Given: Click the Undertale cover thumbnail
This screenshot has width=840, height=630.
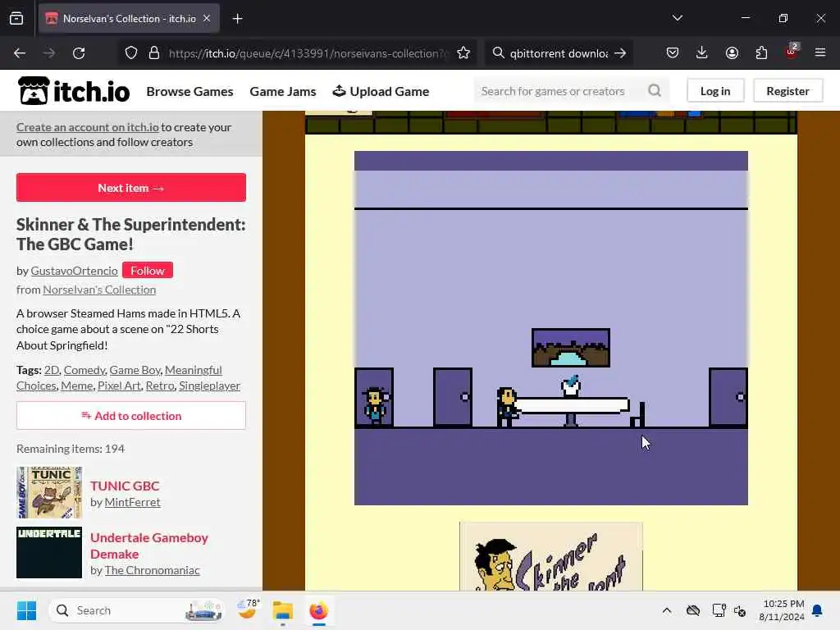Looking at the screenshot, I should click(48, 552).
